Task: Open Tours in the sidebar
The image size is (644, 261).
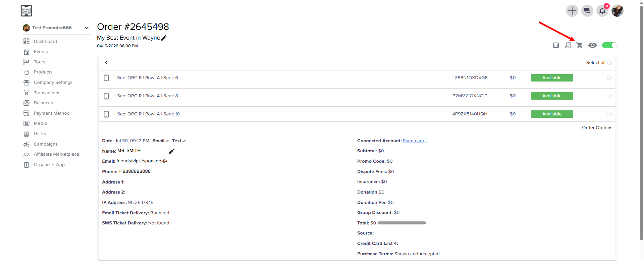Action: tap(40, 62)
